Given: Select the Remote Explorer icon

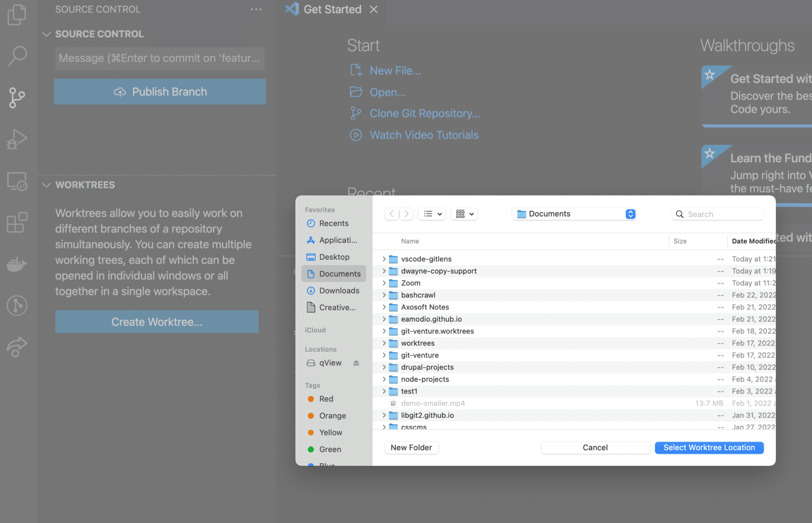Looking at the screenshot, I should 16,181.
